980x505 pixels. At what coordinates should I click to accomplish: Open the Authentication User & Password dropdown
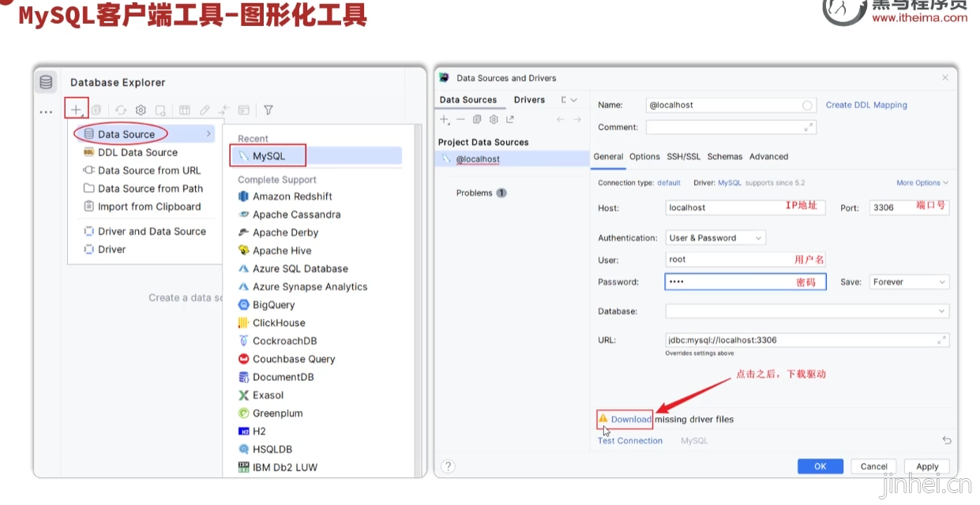coord(715,238)
